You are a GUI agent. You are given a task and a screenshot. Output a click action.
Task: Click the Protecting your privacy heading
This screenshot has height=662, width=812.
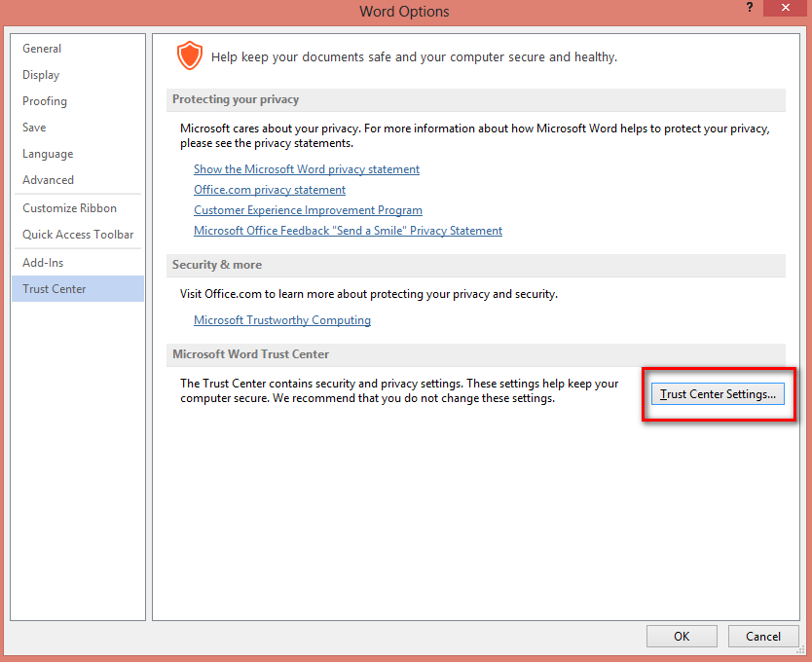click(x=236, y=99)
